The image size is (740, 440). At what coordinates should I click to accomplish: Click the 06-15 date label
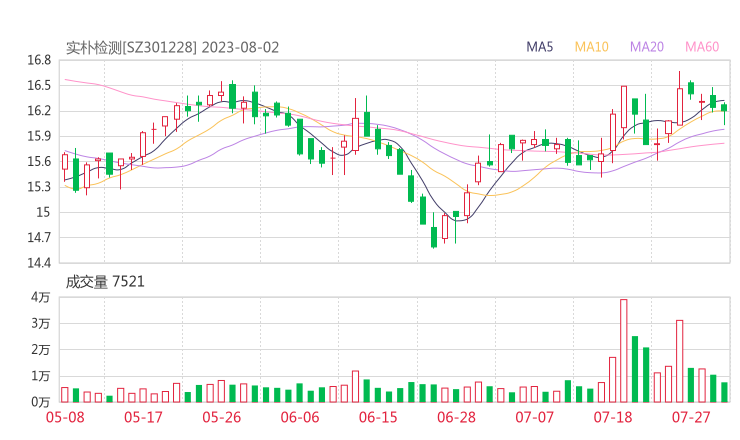378,417
